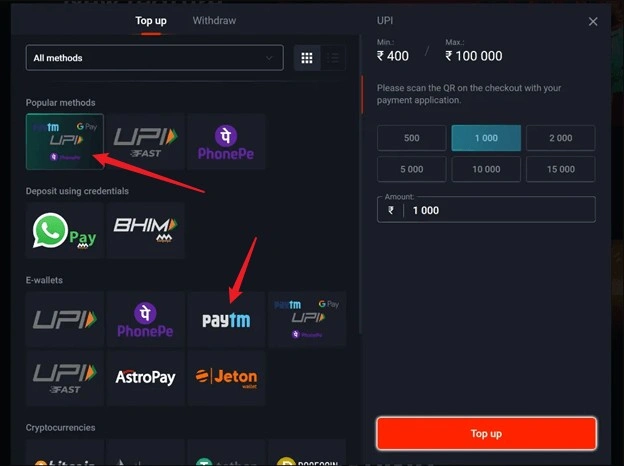Choose the 15 000 preset amount

561,169
